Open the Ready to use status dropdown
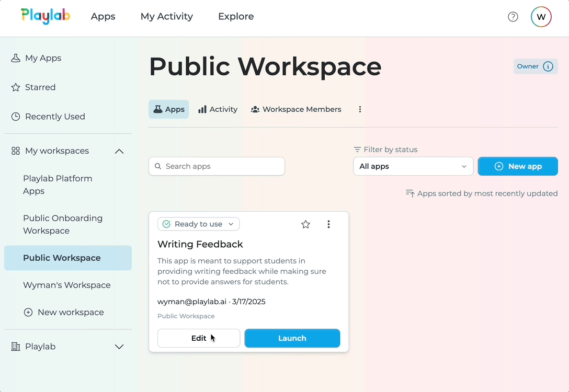The width and height of the screenshot is (569, 392). click(198, 224)
